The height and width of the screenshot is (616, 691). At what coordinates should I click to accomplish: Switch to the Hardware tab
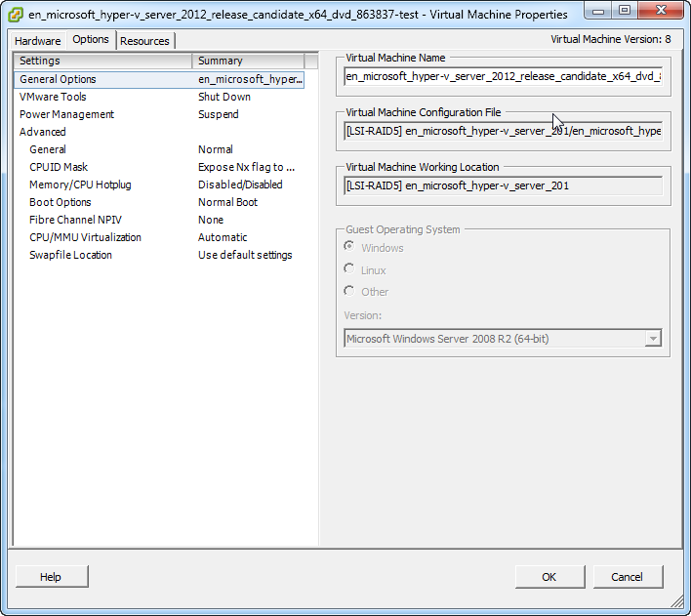38,41
